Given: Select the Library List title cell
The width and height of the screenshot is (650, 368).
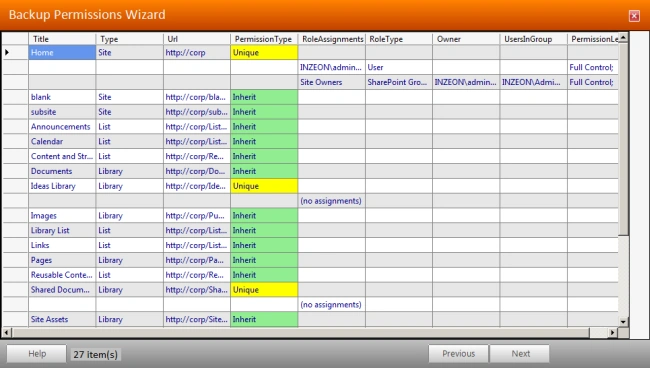Looking at the screenshot, I should click(x=62, y=230).
